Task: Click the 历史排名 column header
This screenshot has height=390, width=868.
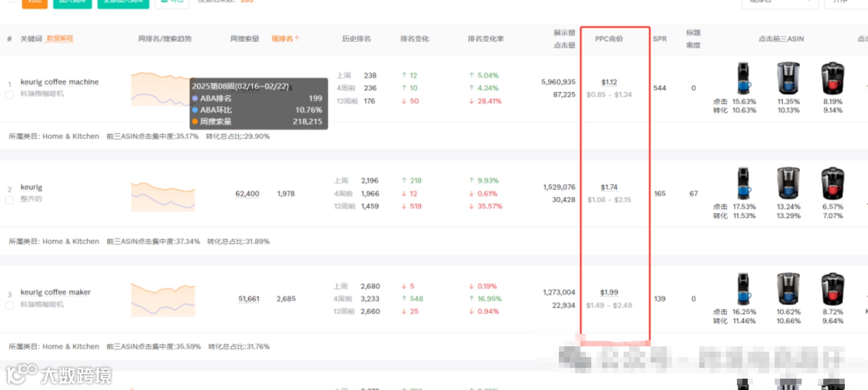Action: coord(357,39)
